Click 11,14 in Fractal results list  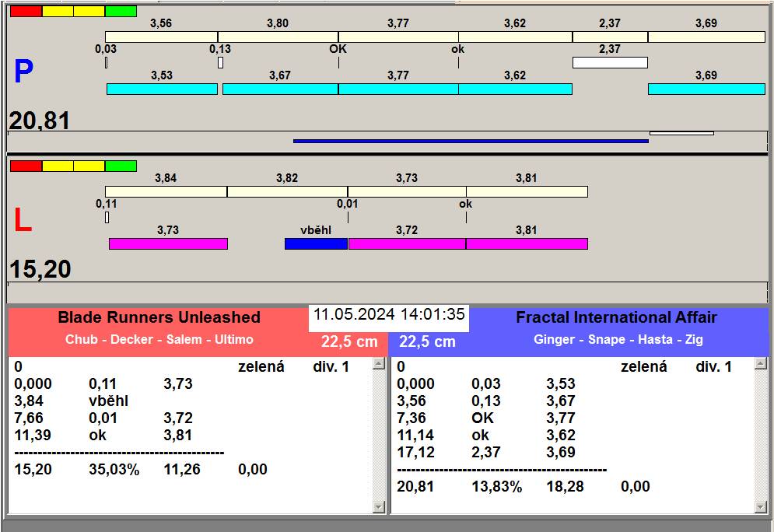415,436
